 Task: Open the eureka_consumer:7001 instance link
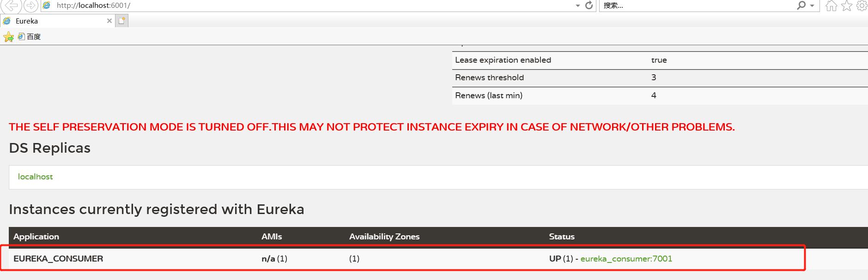(x=626, y=259)
